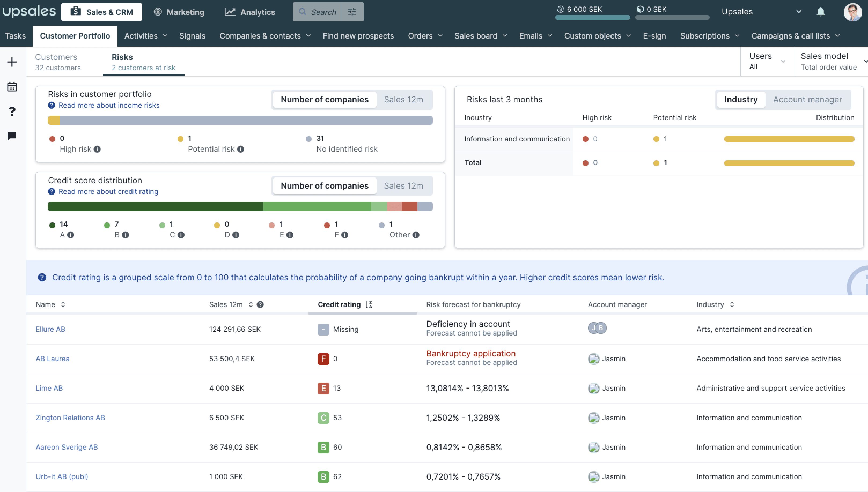This screenshot has height=492, width=868.
Task: Open the calendar sidebar icon
Action: click(12, 87)
